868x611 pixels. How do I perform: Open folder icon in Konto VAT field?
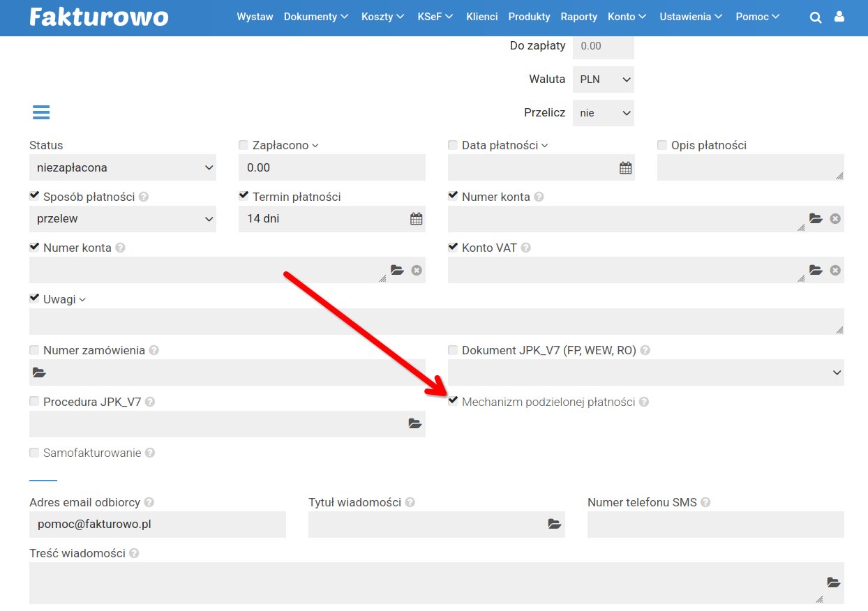click(816, 270)
